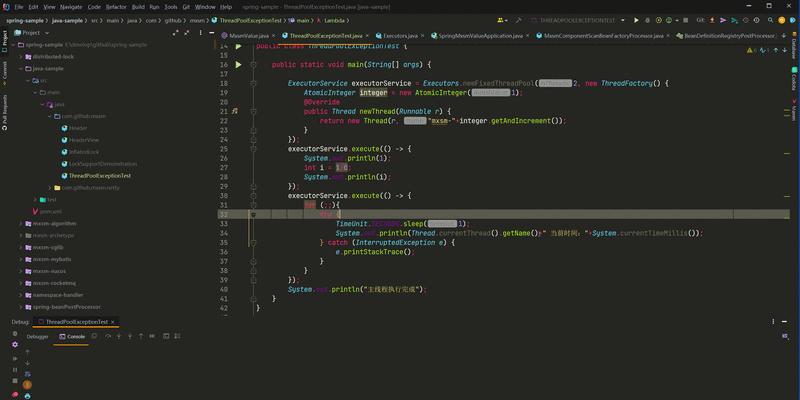Image resolution: width=800 pixels, height=400 pixels.
Task: Click Step Over in the debug toolbar
Action: [x=108, y=337]
